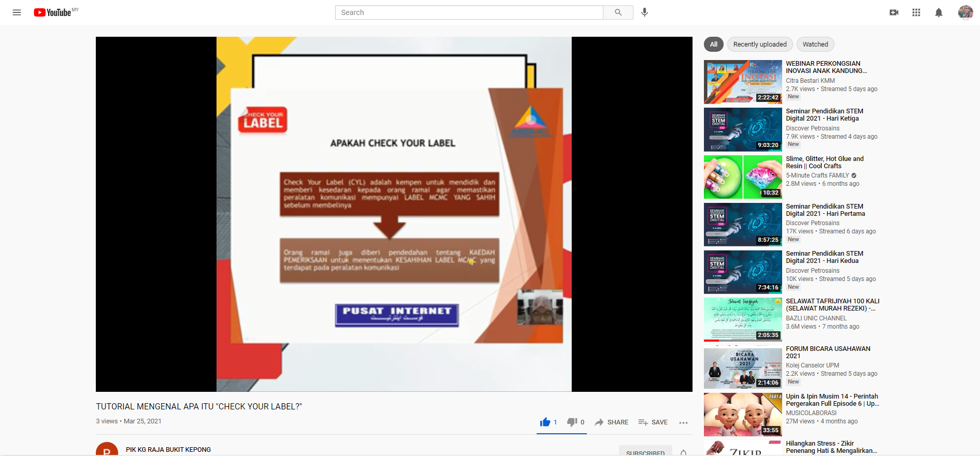Click in the Search input field

(469, 12)
